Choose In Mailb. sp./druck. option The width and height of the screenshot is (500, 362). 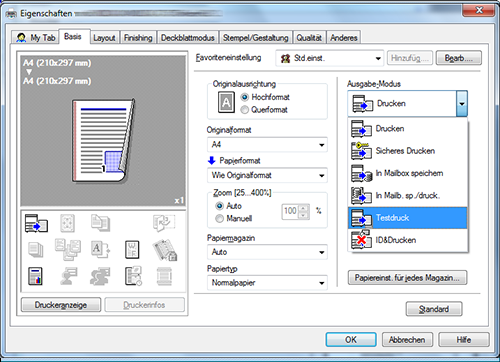coord(408,196)
